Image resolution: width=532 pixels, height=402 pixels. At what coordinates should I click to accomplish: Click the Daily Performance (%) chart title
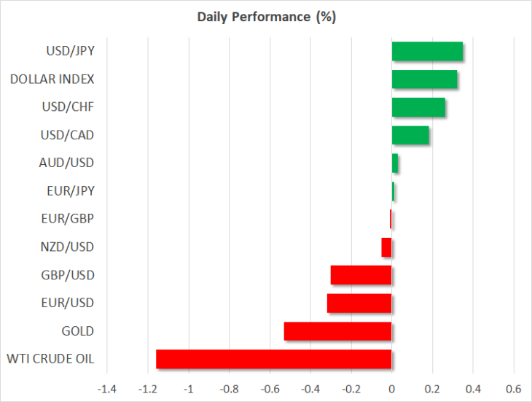pyautogui.click(x=267, y=17)
